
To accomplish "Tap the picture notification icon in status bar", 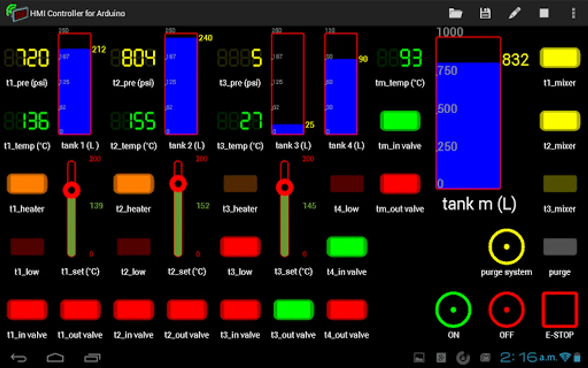I will [419, 358].
